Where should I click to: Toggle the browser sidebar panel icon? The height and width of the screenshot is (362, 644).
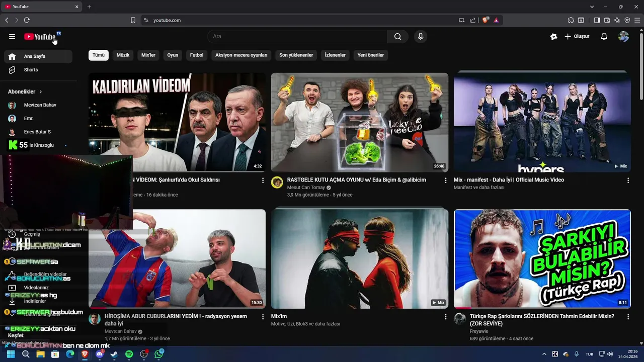(x=597, y=20)
